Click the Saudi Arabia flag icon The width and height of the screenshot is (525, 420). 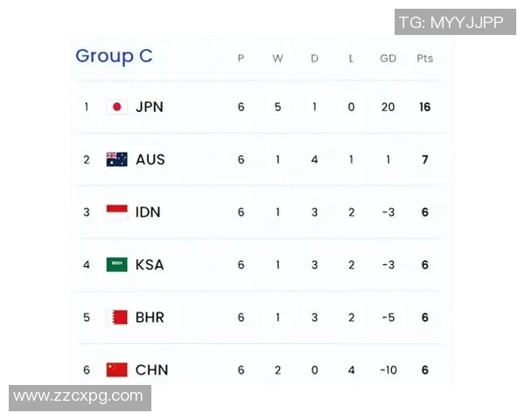click(116, 264)
